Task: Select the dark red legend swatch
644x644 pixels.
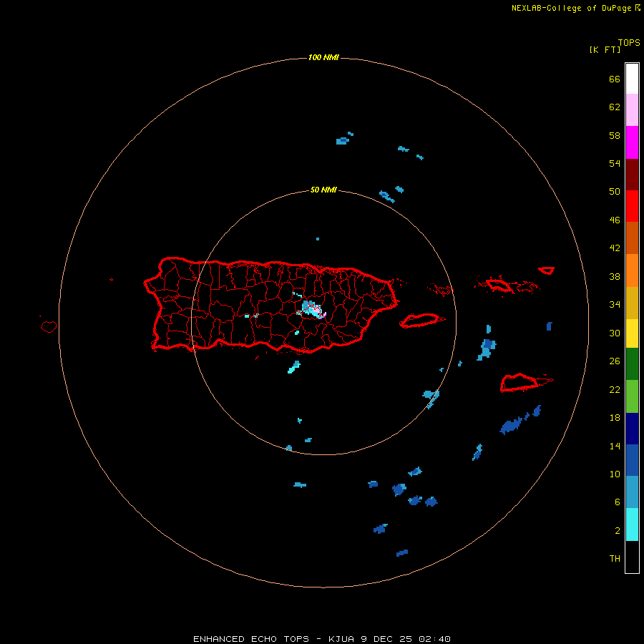Action: coord(632,174)
